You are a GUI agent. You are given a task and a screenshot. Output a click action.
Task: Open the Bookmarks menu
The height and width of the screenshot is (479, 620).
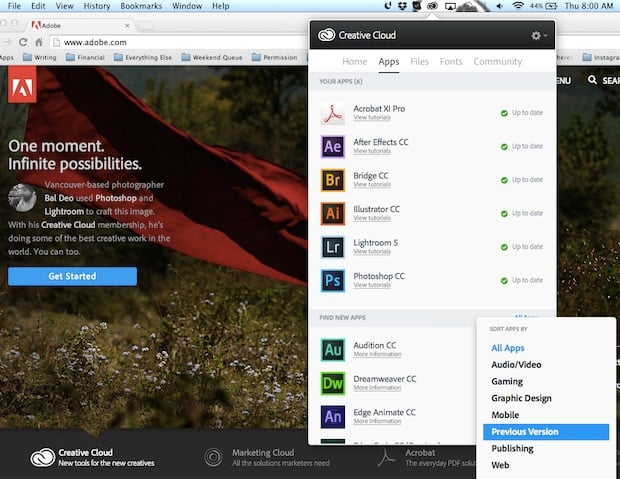141,6
